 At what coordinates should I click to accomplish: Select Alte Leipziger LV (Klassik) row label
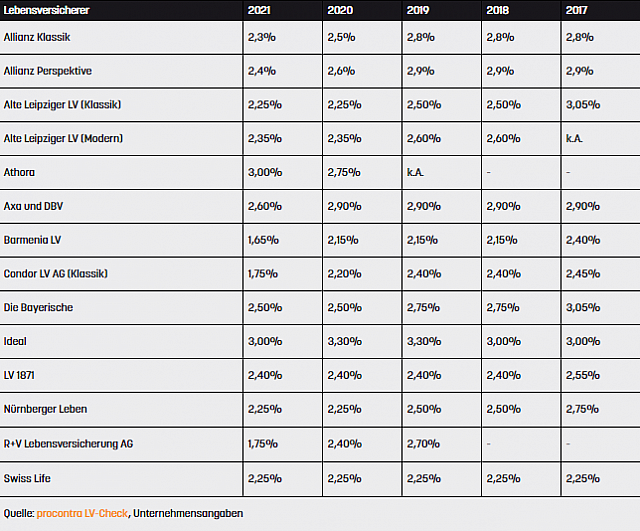[x=63, y=105]
